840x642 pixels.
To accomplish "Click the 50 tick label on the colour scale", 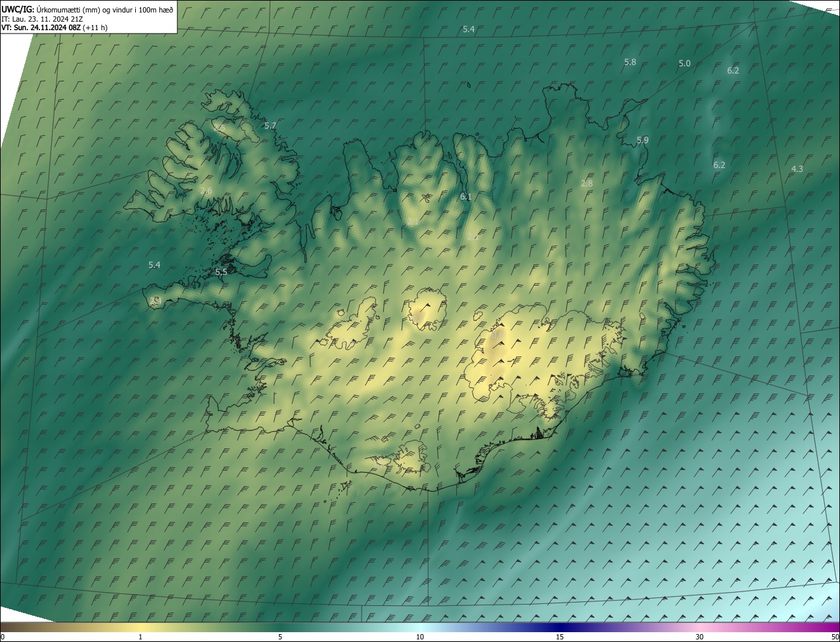I will tap(835, 637).
